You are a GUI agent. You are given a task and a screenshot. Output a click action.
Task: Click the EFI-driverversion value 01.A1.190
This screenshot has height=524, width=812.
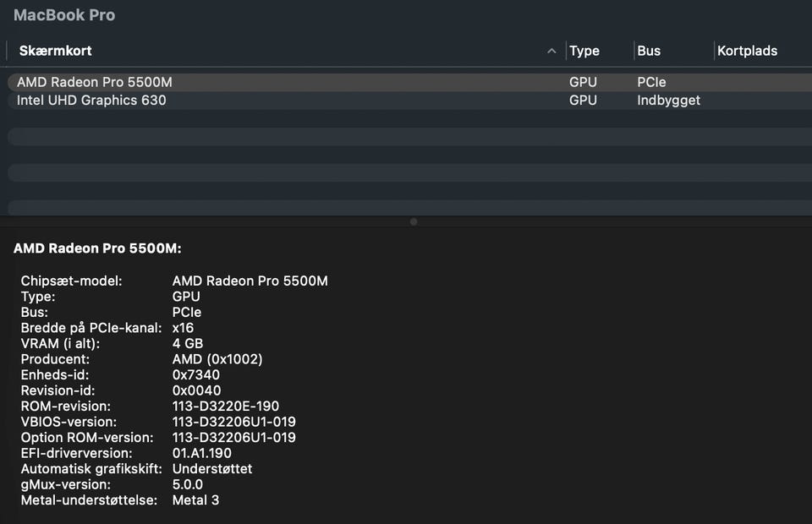(202, 453)
